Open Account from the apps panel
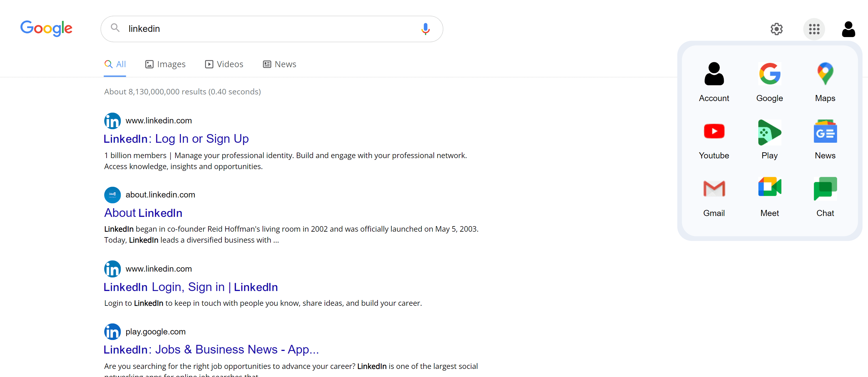This screenshot has height=377, width=868. click(x=714, y=82)
